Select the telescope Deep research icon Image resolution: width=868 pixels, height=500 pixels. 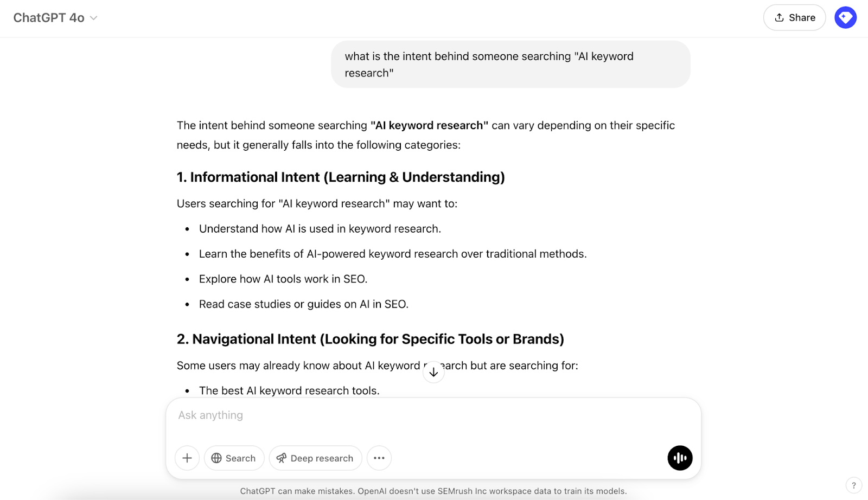281,458
